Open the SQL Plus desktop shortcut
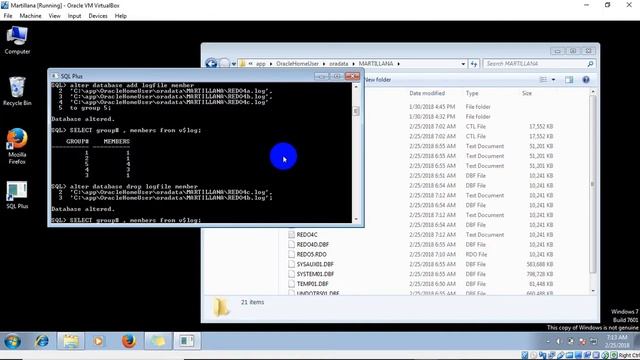The image size is (640, 360). (x=17, y=195)
